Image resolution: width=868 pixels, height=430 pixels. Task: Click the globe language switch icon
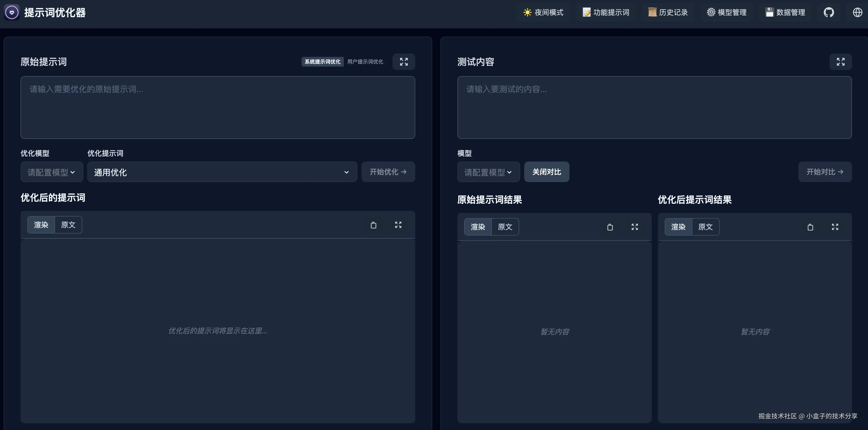(x=857, y=12)
